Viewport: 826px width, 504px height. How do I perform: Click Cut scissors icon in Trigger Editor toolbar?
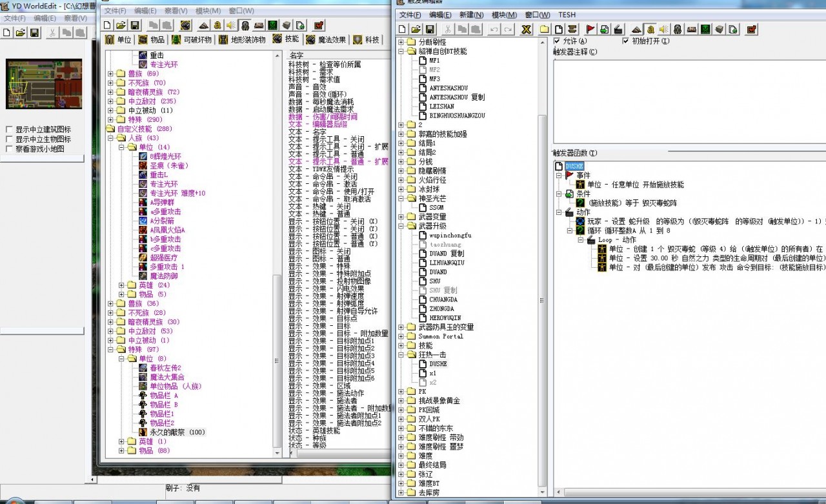click(x=448, y=29)
